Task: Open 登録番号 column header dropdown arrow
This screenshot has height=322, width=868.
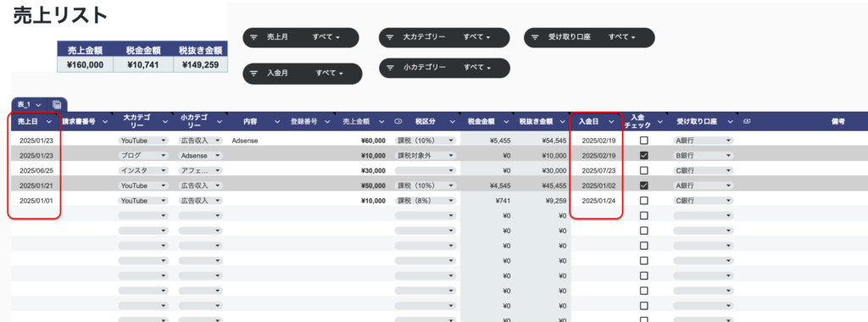Action: [x=327, y=122]
